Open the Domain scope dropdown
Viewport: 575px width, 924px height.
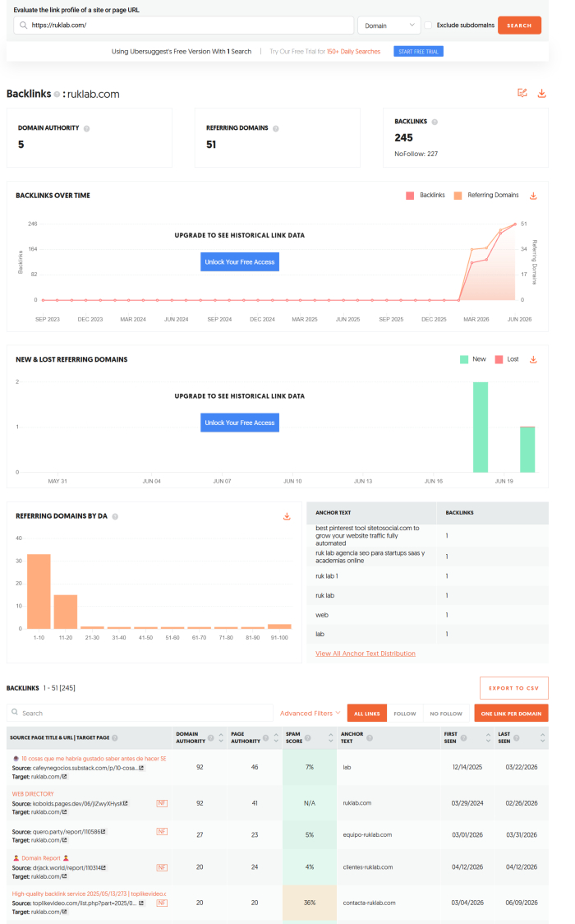389,25
